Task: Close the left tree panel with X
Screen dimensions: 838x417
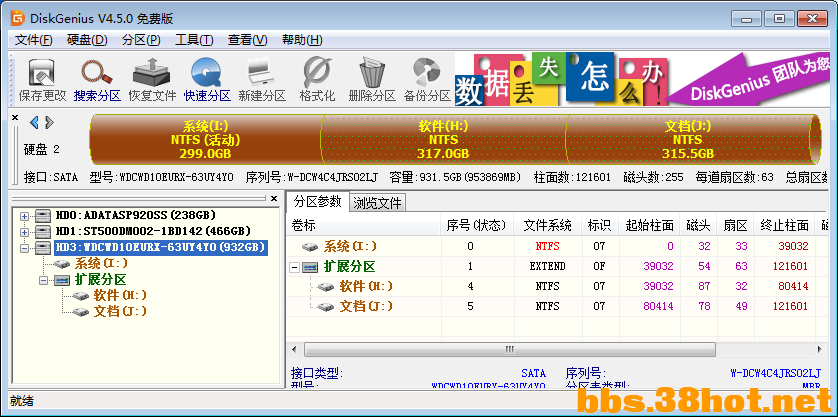Action: tap(274, 199)
